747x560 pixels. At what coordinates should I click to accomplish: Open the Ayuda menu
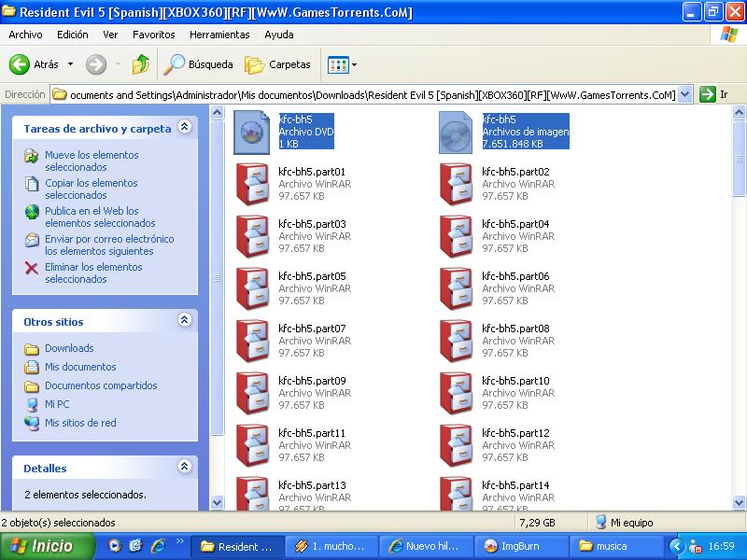pyautogui.click(x=278, y=35)
